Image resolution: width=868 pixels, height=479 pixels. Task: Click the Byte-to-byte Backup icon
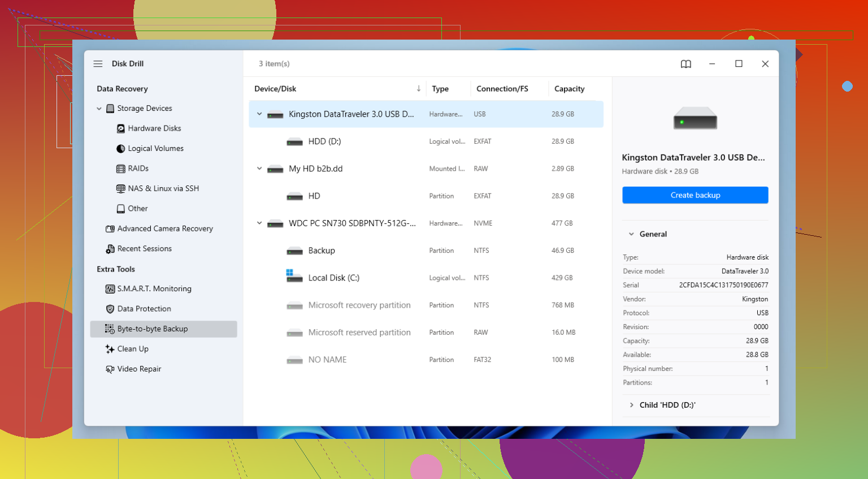coord(110,329)
